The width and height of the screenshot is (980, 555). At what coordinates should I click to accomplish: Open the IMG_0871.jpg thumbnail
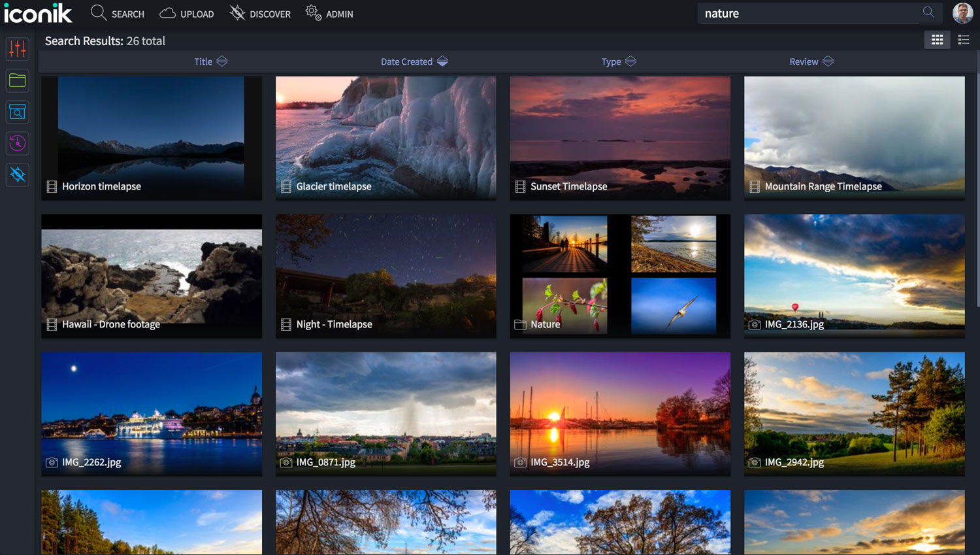click(x=386, y=414)
